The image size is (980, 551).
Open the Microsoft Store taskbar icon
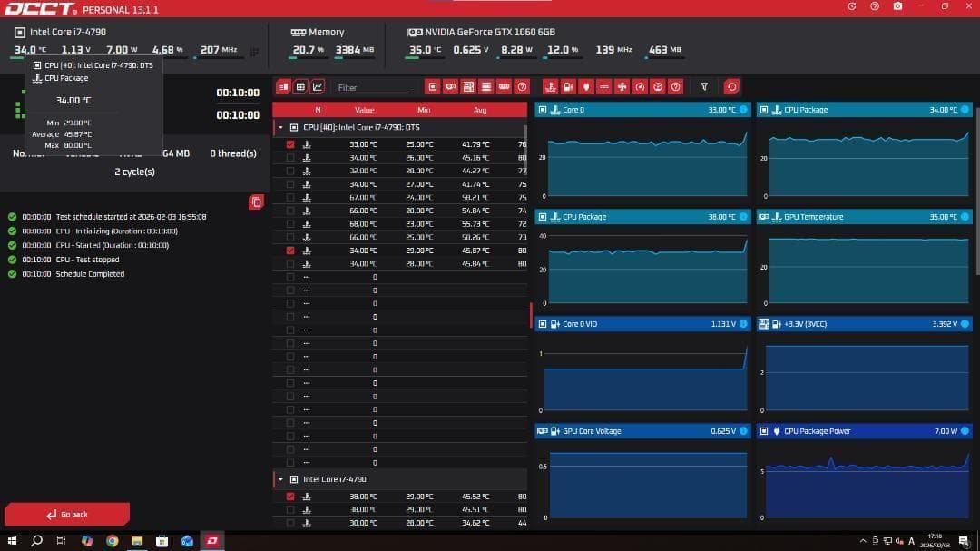coord(162,541)
